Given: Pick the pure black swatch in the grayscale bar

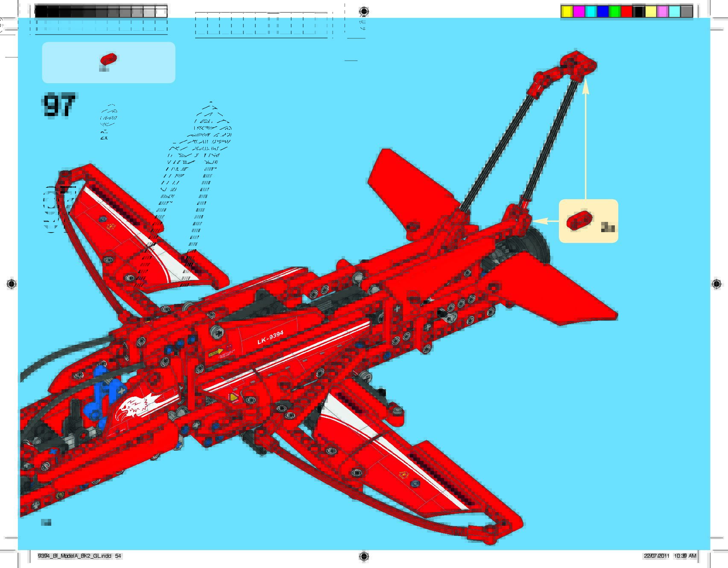Looking at the screenshot, I should pyautogui.click(x=41, y=12).
